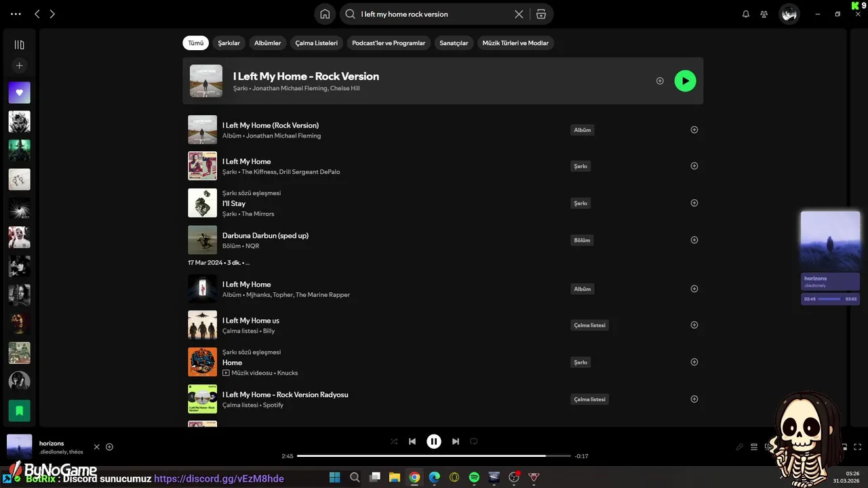
Task: Open Friend Activity people icon
Action: pos(764,14)
